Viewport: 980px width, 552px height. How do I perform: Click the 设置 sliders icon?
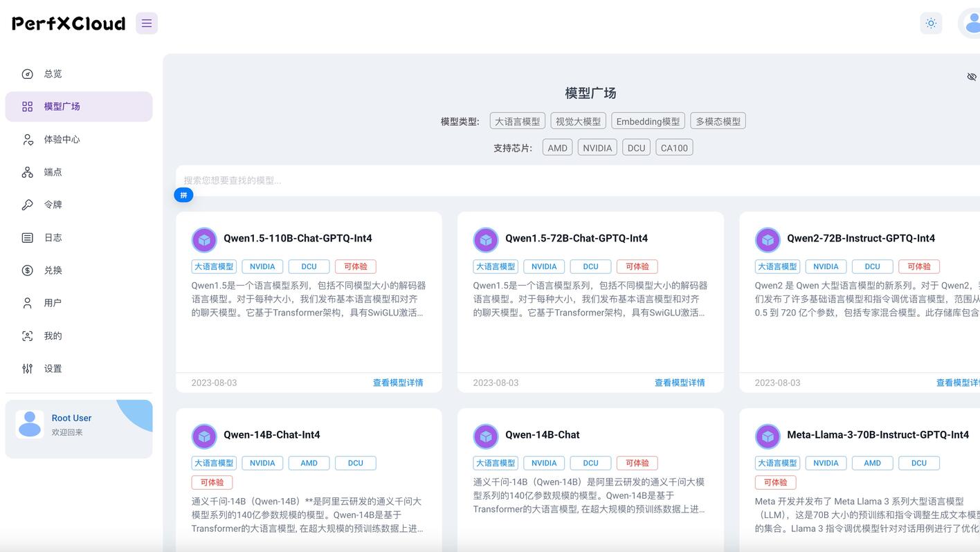pyautogui.click(x=28, y=369)
